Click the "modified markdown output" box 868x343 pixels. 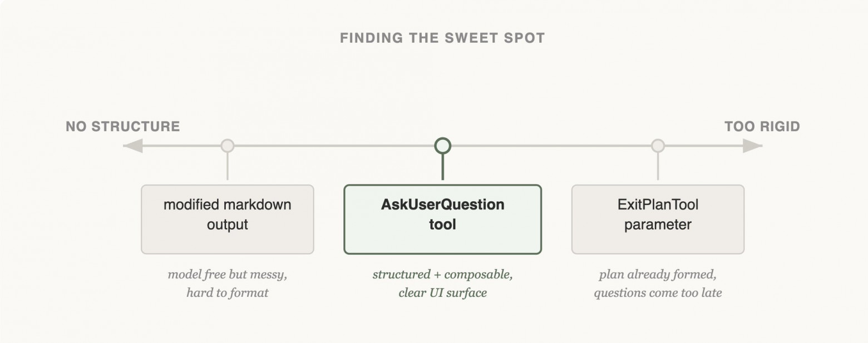228,219
